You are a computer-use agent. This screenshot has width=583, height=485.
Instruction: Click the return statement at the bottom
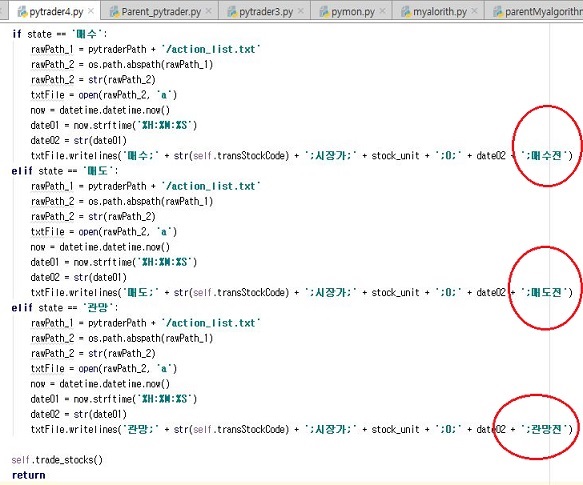coord(29,475)
